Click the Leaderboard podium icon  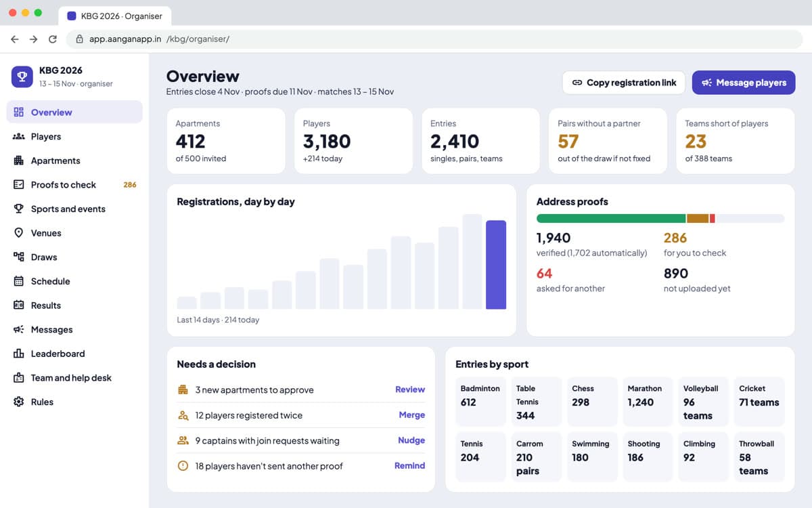point(19,354)
